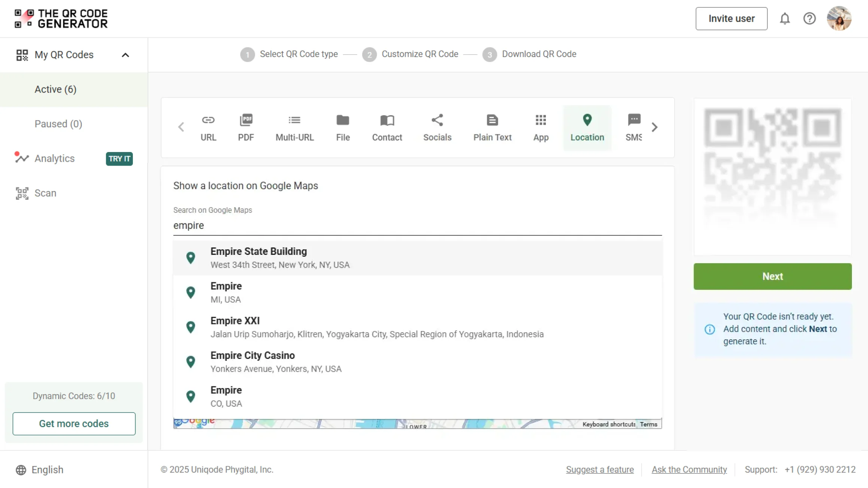Pick the App QR code type

pyautogui.click(x=541, y=128)
